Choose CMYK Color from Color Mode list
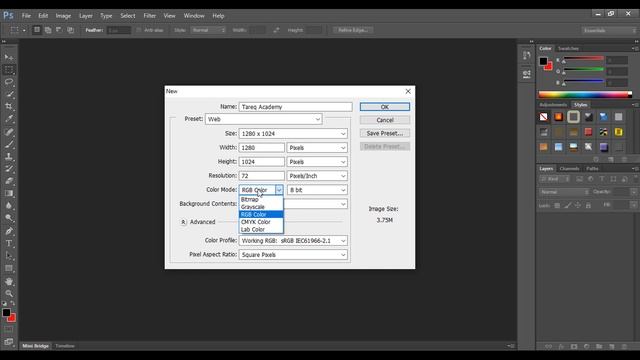The image size is (640, 360). [x=261, y=222]
